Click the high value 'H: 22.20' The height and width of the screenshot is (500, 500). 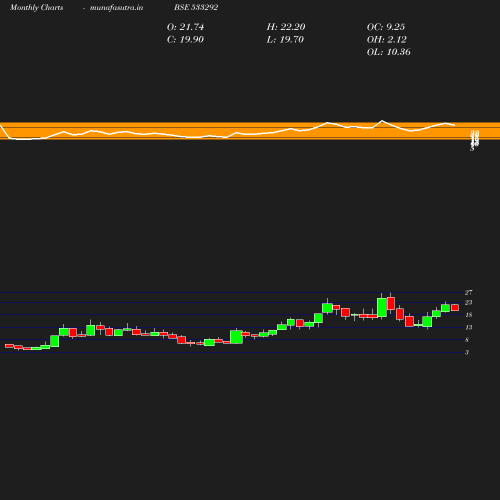(286, 27)
